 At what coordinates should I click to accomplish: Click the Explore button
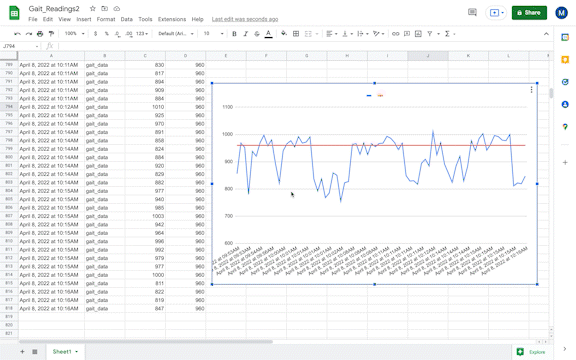click(531, 352)
